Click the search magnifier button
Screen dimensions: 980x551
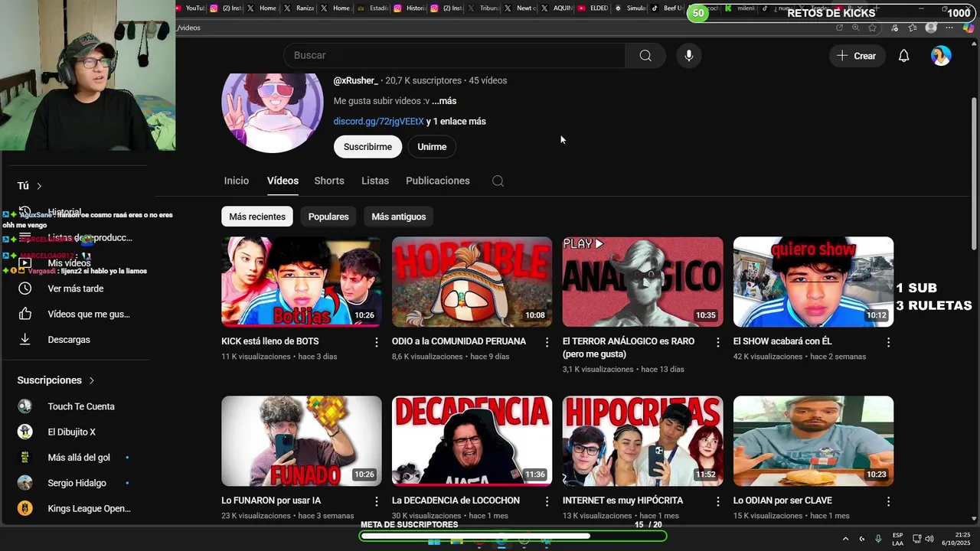coord(645,55)
